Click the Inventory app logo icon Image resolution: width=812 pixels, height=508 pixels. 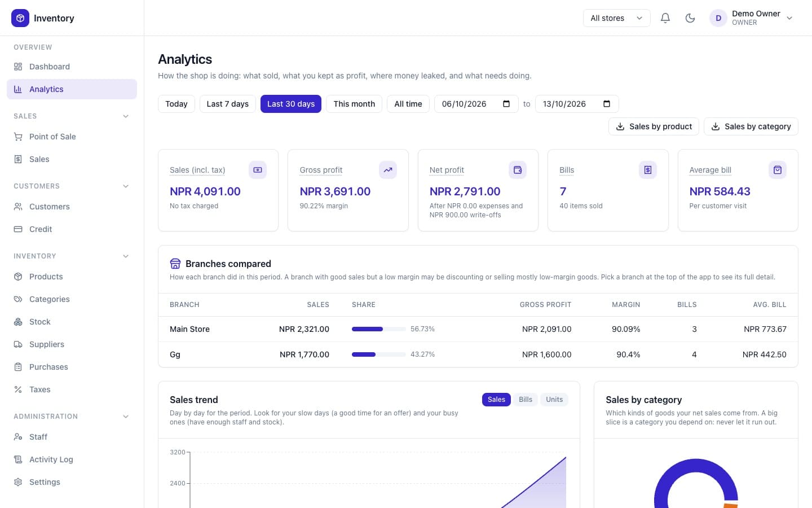(20, 18)
